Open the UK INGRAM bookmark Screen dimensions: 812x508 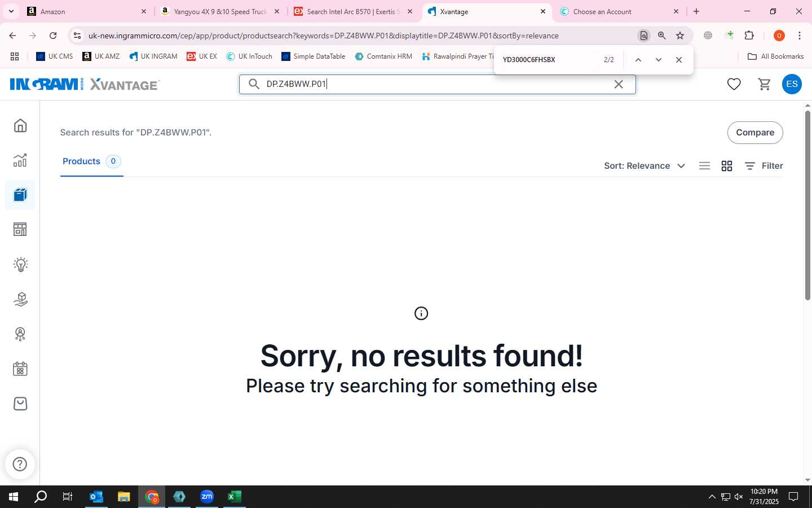click(153, 56)
